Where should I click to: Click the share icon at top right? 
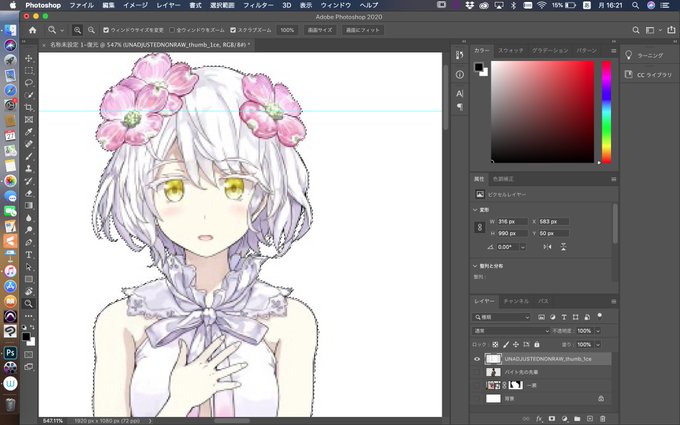point(671,30)
